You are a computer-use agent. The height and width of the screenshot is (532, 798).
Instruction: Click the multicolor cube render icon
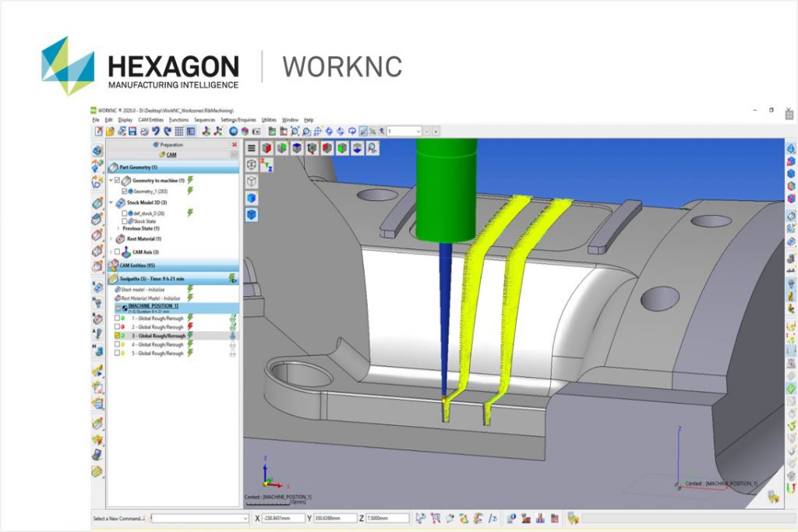[245, 131]
